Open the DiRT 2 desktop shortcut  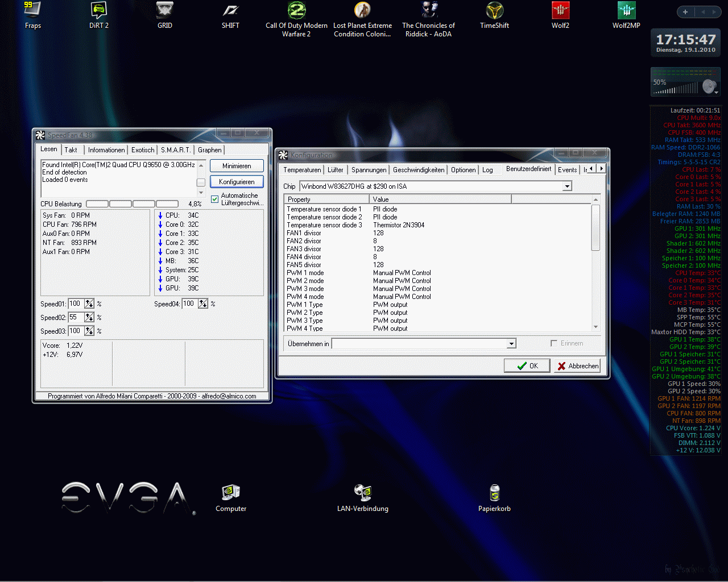pos(98,15)
